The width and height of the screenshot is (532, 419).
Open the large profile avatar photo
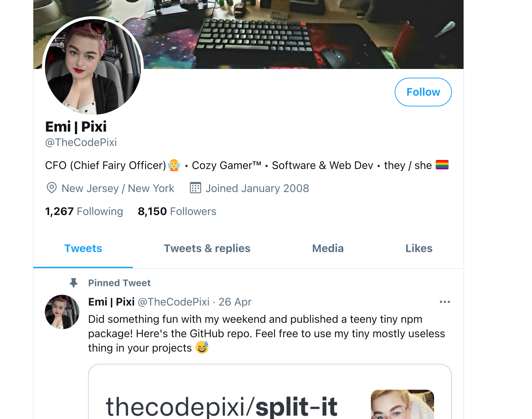pyautogui.click(x=93, y=67)
